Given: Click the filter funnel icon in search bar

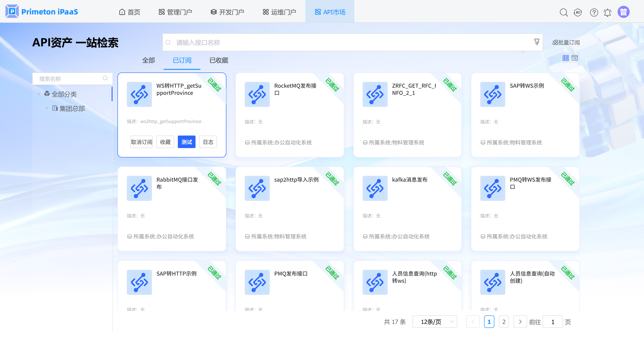Looking at the screenshot, I should coord(536,42).
